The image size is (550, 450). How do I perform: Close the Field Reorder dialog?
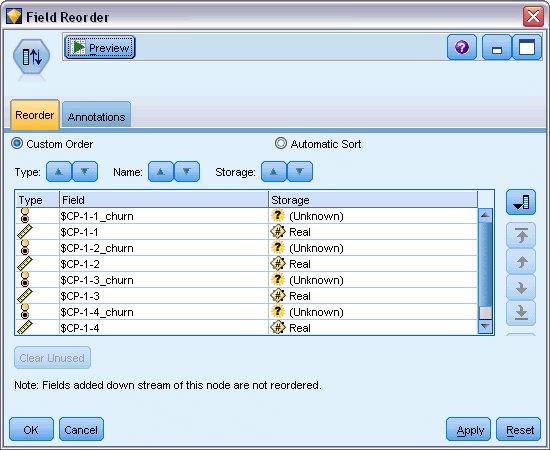533,16
